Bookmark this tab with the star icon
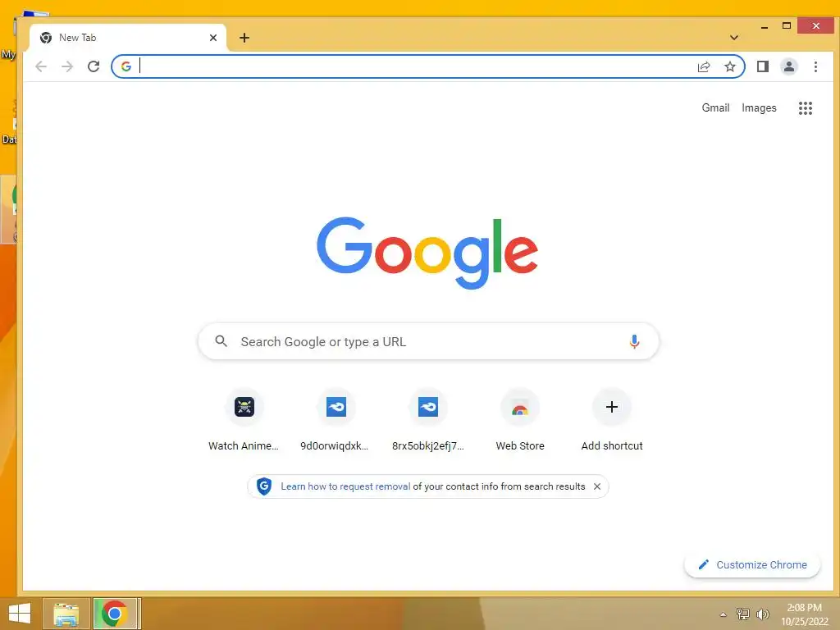Viewport: 840px width, 630px height. (729, 66)
